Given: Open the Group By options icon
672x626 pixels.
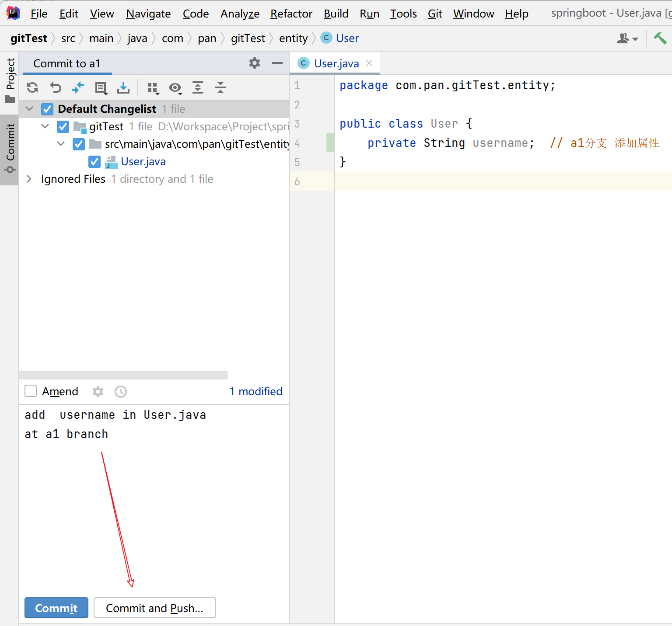Looking at the screenshot, I should tap(153, 88).
